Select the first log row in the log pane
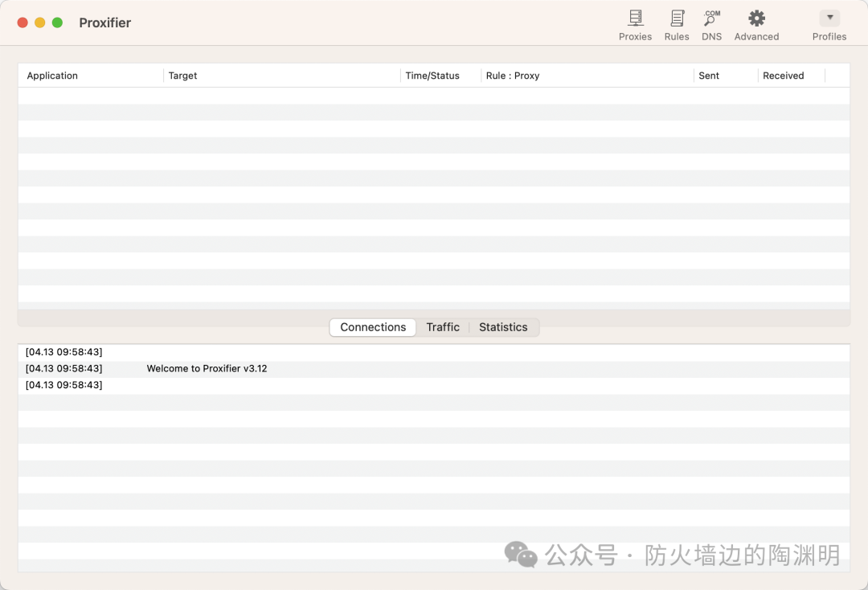868x590 pixels. click(64, 352)
